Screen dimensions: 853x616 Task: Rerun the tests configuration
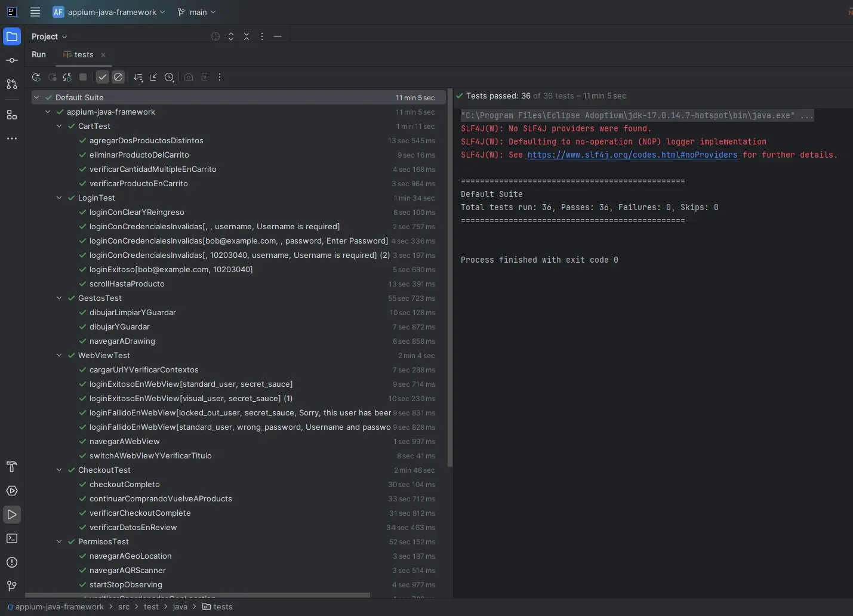pyautogui.click(x=36, y=77)
